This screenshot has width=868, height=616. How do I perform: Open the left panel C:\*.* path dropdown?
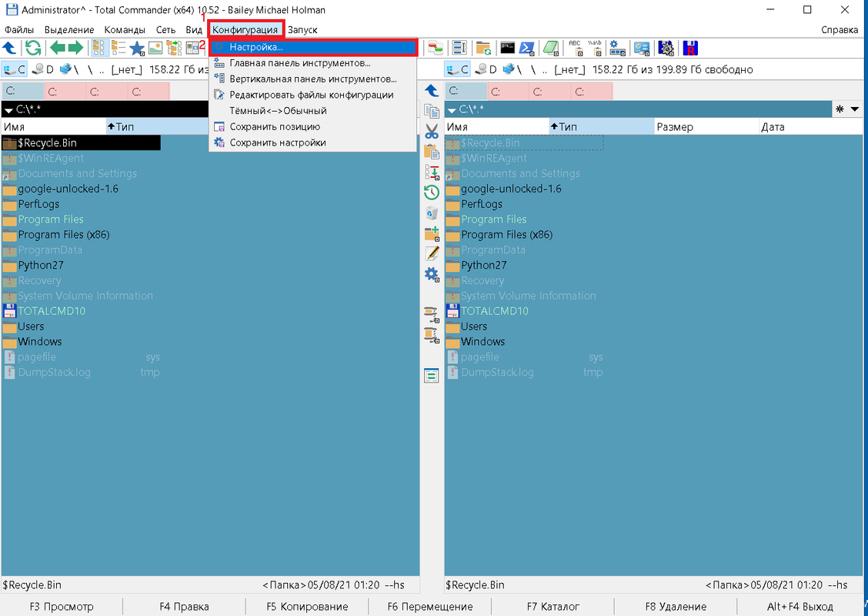tap(8, 109)
